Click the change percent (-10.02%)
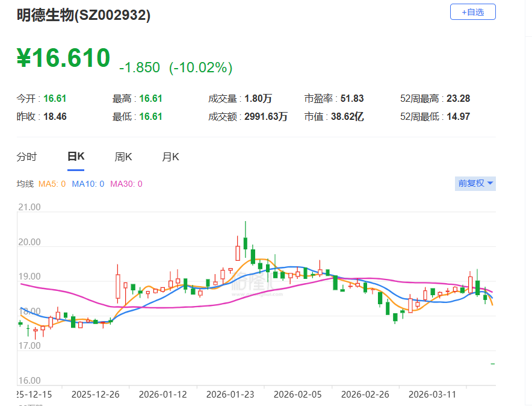The image size is (532, 406). tap(201, 67)
